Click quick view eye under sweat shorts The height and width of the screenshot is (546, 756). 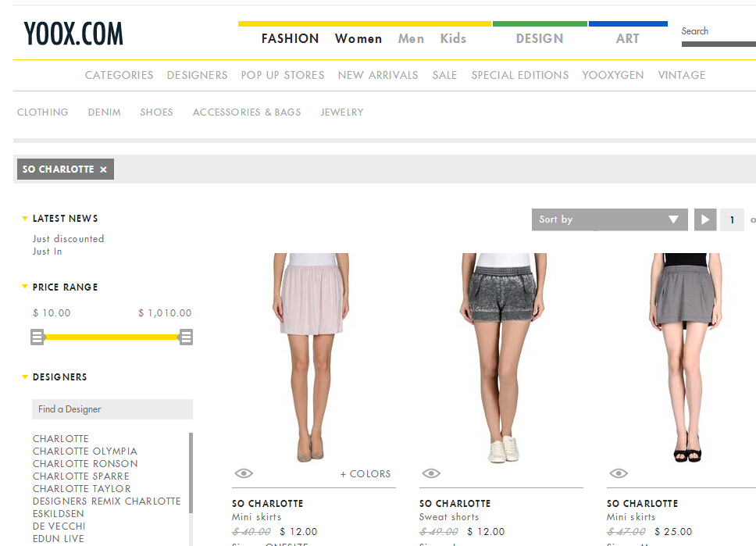coord(431,473)
